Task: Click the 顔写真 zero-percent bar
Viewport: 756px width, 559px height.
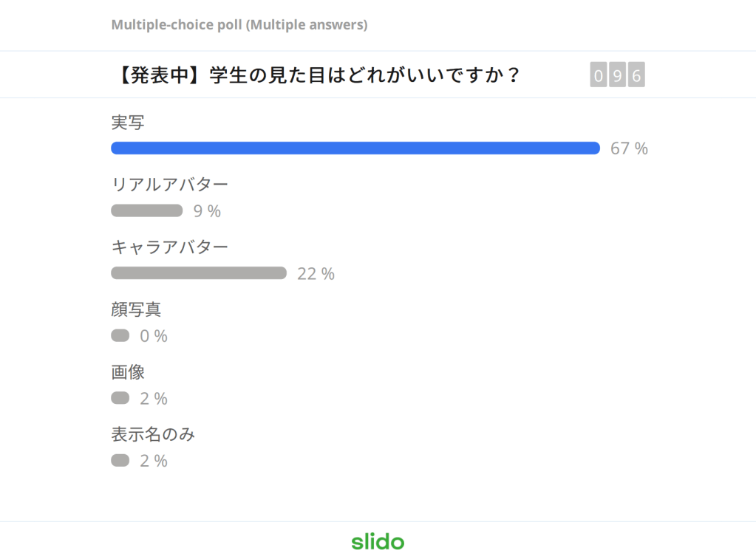Action: [x=120, y=336]
